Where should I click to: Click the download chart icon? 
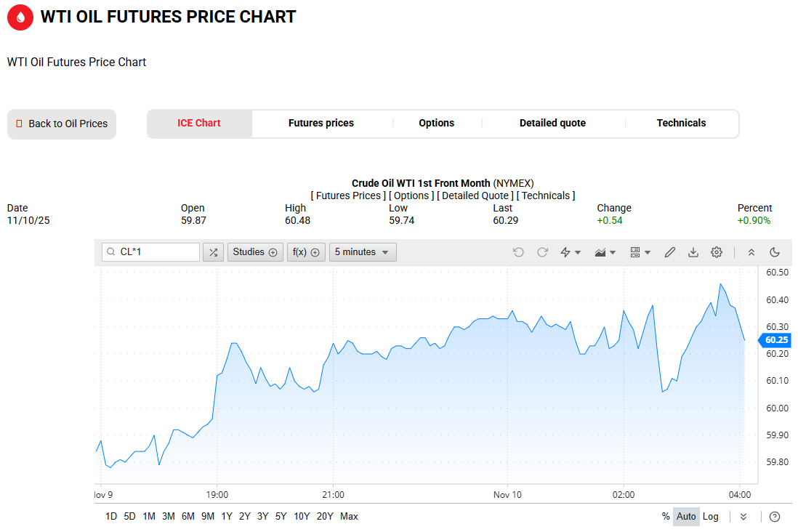tap(693, 252)
